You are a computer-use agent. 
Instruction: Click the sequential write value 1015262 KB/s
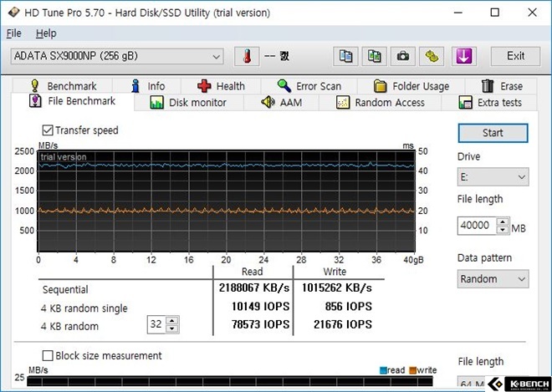[x=336, y=288]
